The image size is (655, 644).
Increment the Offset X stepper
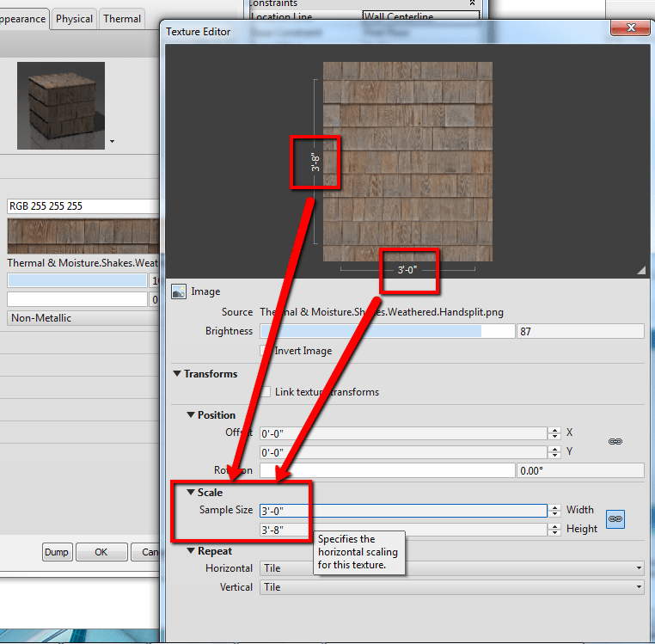click(554, 430)
